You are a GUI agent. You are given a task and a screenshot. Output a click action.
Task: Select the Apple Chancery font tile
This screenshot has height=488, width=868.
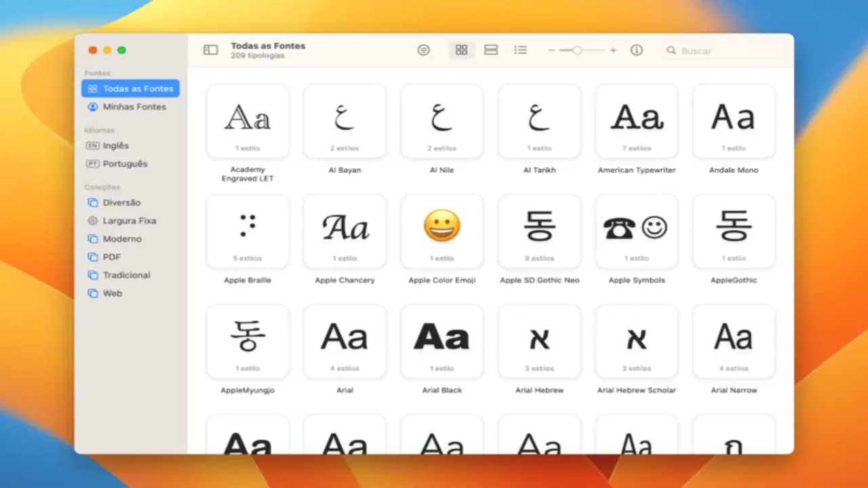pyautogui.click(x=344, y=231)
